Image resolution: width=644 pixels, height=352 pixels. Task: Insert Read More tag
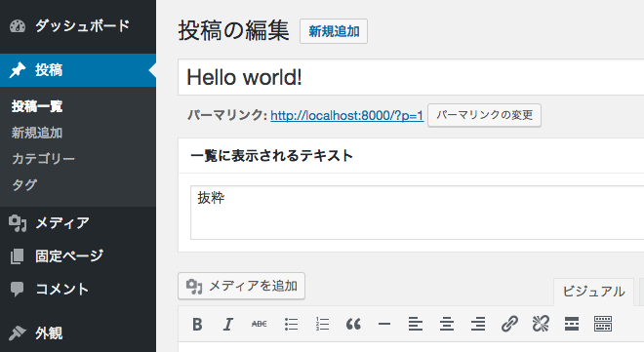[572, 324]
